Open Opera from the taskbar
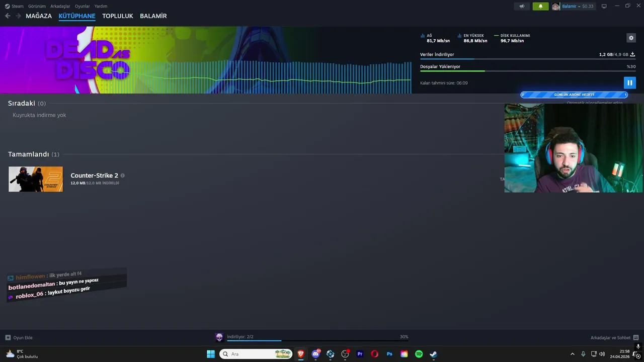Image resolution: width=644 pixels, height=362 pixels. pos(374,354)
